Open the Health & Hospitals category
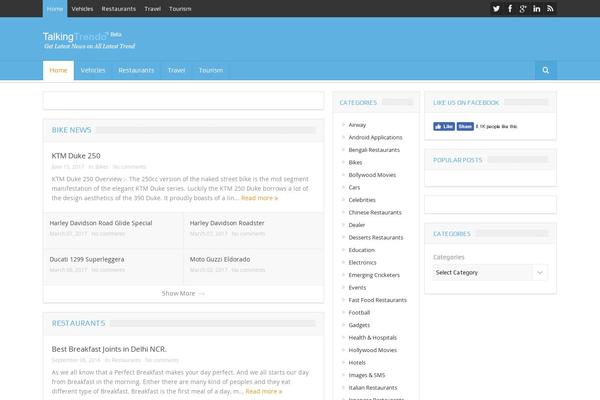The height and width of the screenshot is (400, 600). pos(372,338)
